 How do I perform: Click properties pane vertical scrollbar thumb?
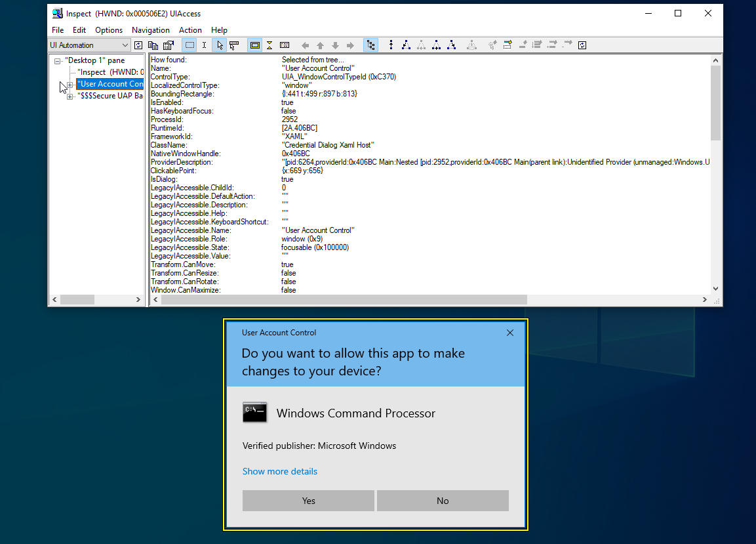coord(715,103)
